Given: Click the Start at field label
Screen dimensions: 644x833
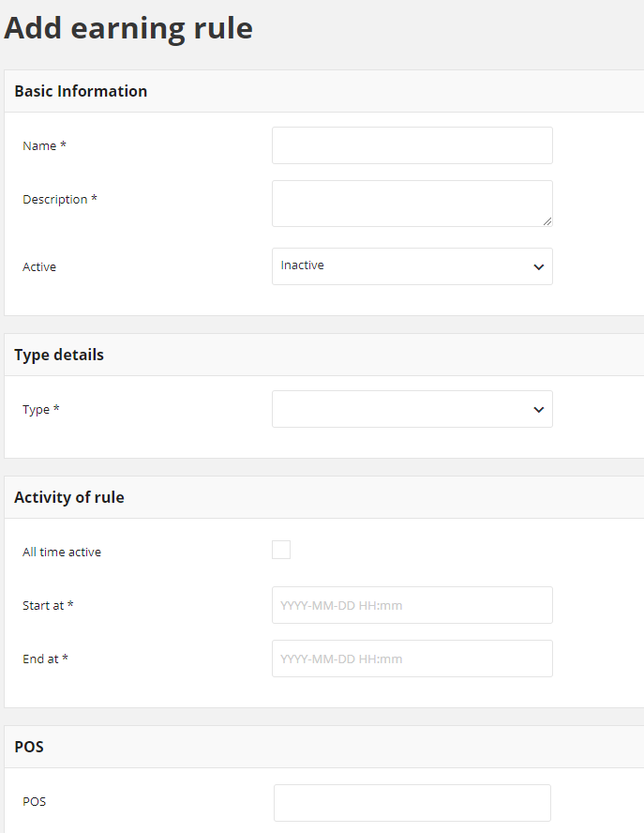Looking at the screenshot, I should point(48,606).
